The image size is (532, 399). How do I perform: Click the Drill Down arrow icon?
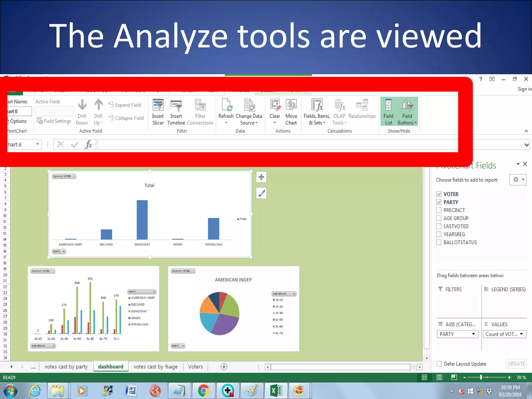82,105
